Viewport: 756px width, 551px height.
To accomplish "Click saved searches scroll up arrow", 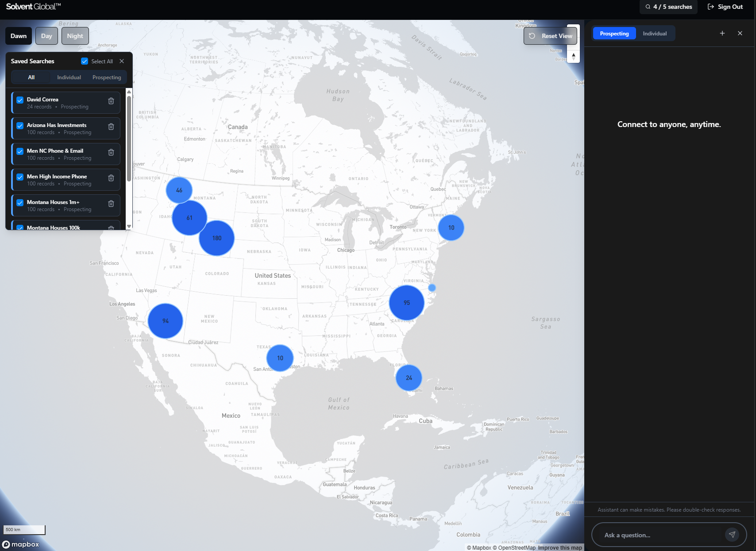I will tap(129, 92).
